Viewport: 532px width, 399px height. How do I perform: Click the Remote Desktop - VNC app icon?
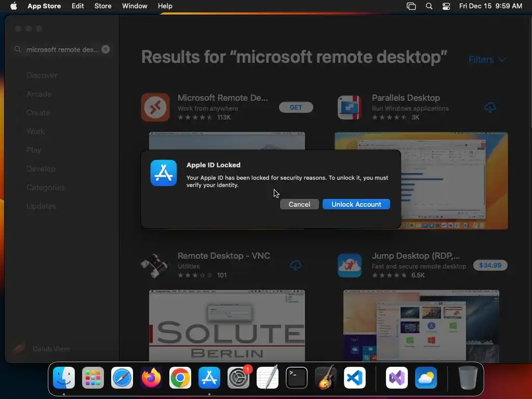click(x=154, y=265)
